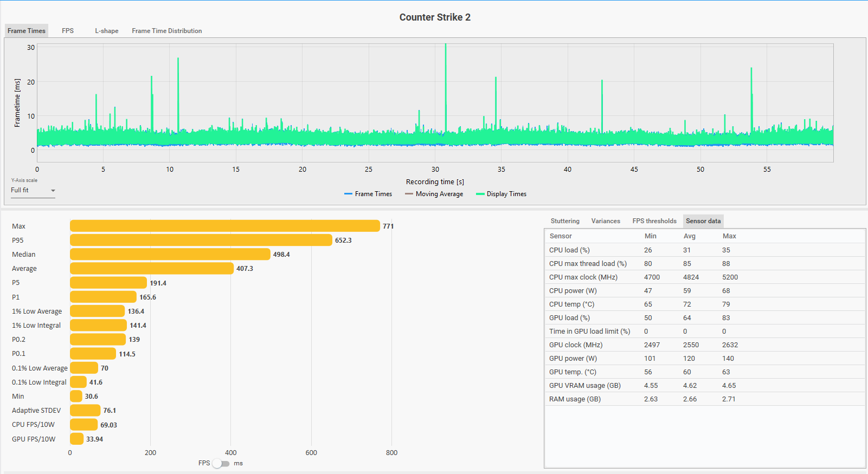Select the GPU clock (MHz) sensor row
The width and height of the screenshot is (868, 474).
705,345
